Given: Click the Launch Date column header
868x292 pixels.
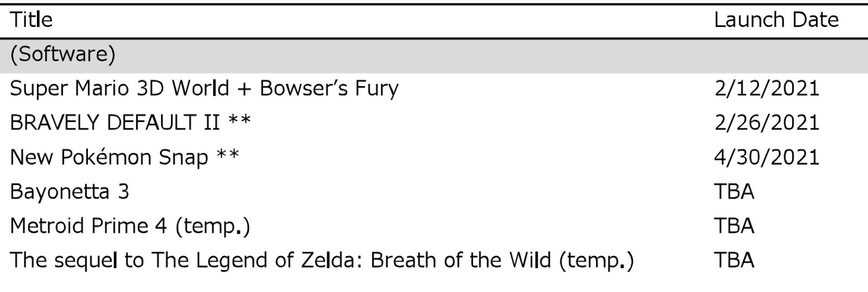Looking at the screenshot, I should coord(776,20).
